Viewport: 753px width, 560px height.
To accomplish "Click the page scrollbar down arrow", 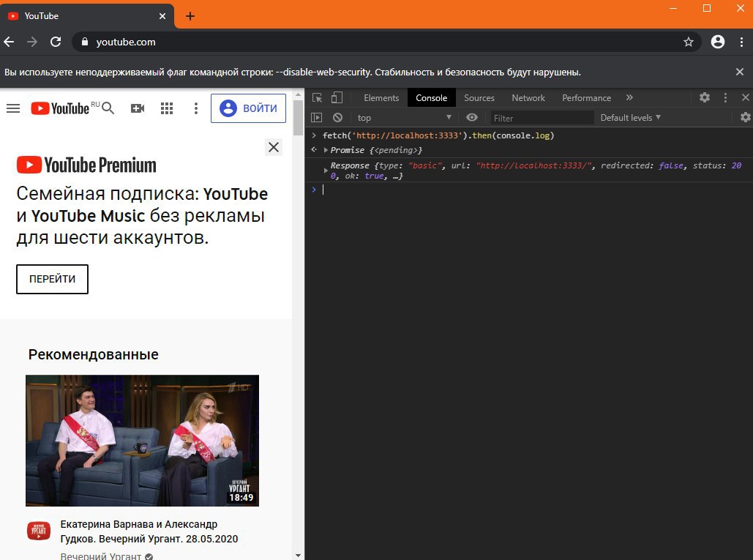I will coord(298,555).
